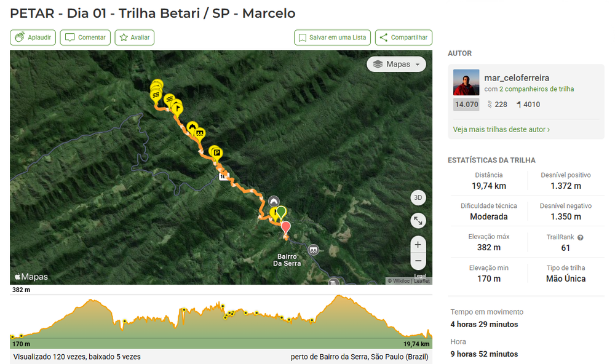Viewport: 615px width, 364px height.
Task: Click the elevation profile peak near the end
Action: [338, 297]
